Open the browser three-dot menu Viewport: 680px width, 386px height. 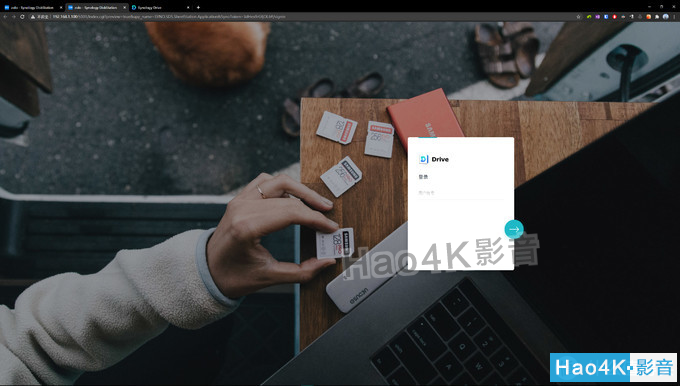[674, 16]
